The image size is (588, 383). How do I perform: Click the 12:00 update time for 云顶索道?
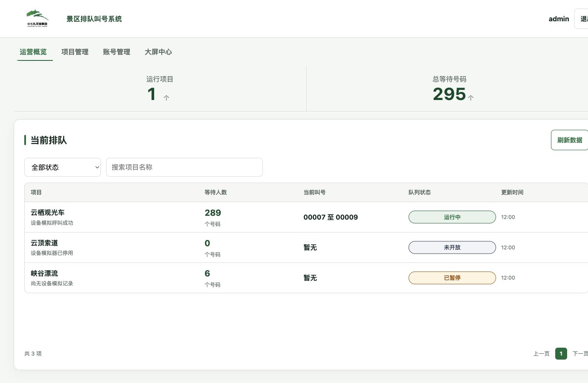508,247
